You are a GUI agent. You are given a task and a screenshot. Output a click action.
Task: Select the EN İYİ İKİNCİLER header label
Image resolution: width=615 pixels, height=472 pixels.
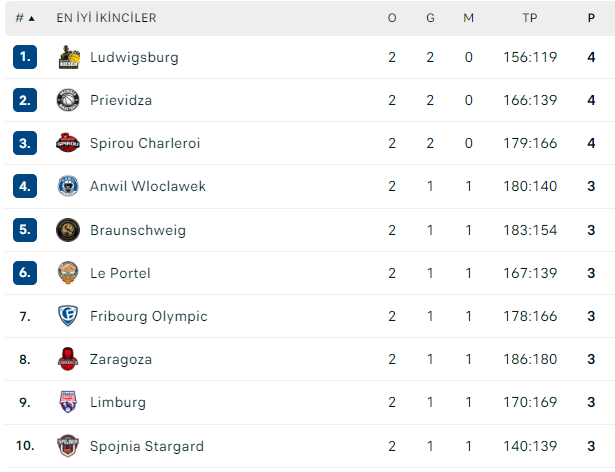tap(106, 18)
